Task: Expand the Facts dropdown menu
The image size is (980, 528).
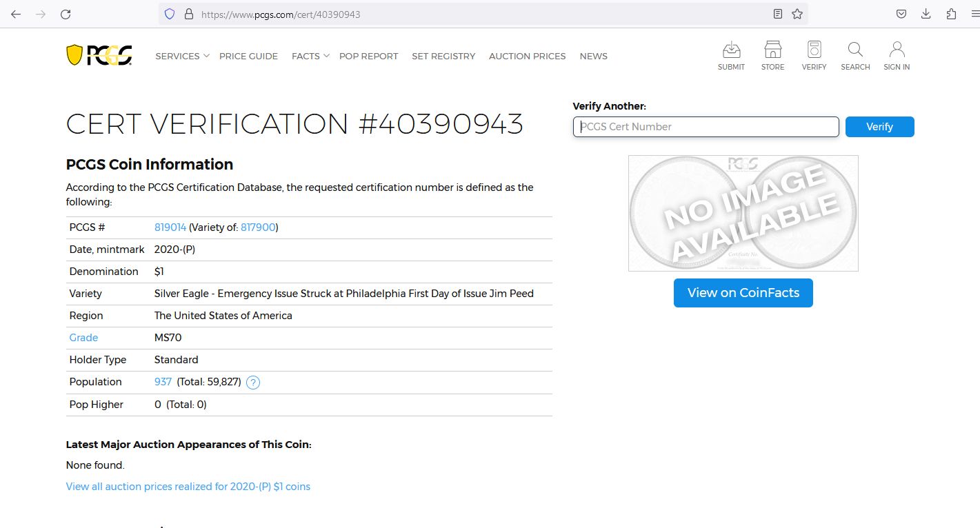Action: [310, 57]
